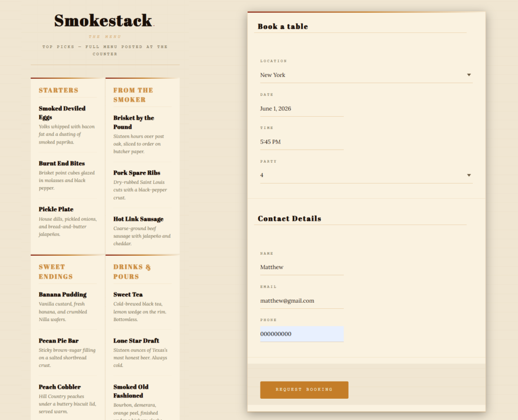Click the Name input with Matthew
Viewport: 518px width, 420px height.
pyautogui.click(x=301, y=267)
